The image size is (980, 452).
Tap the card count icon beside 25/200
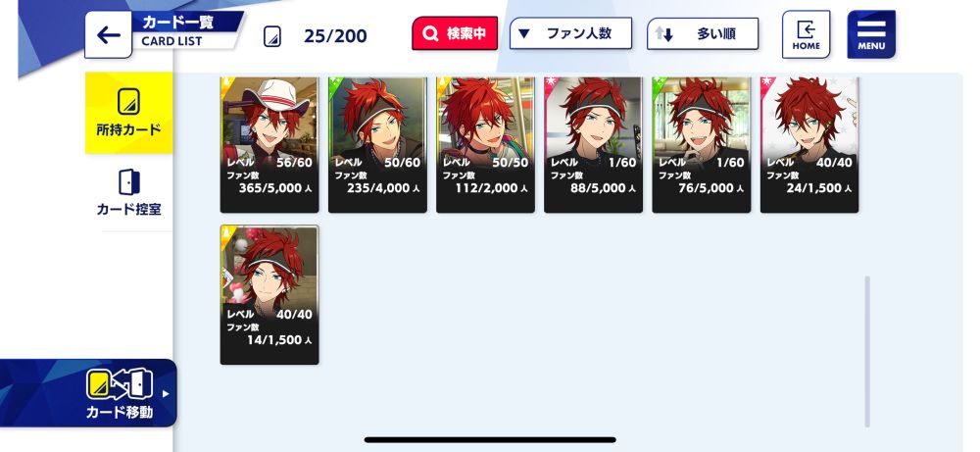(x=271, y=35)
